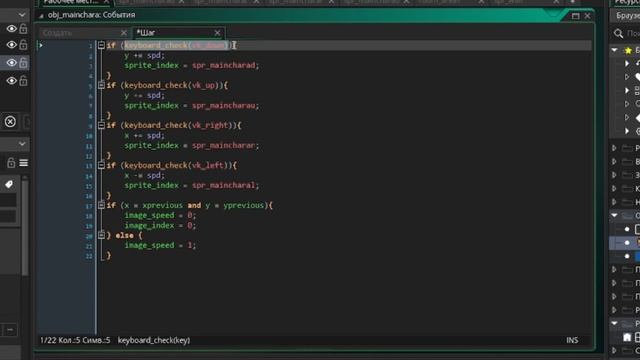Switch to the Создать event tab
Viewport: 640px width, 360px height.
[x=57, y=33]
